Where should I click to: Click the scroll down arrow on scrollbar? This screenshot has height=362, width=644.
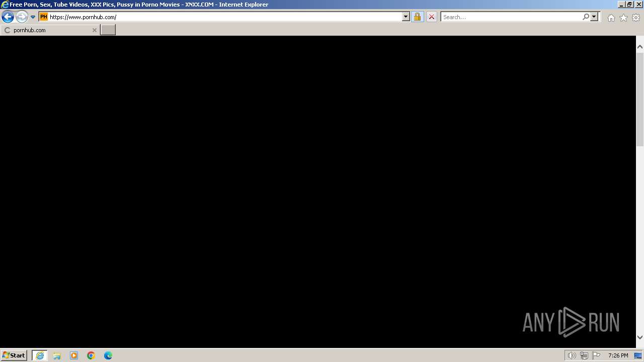pos(640,337)
